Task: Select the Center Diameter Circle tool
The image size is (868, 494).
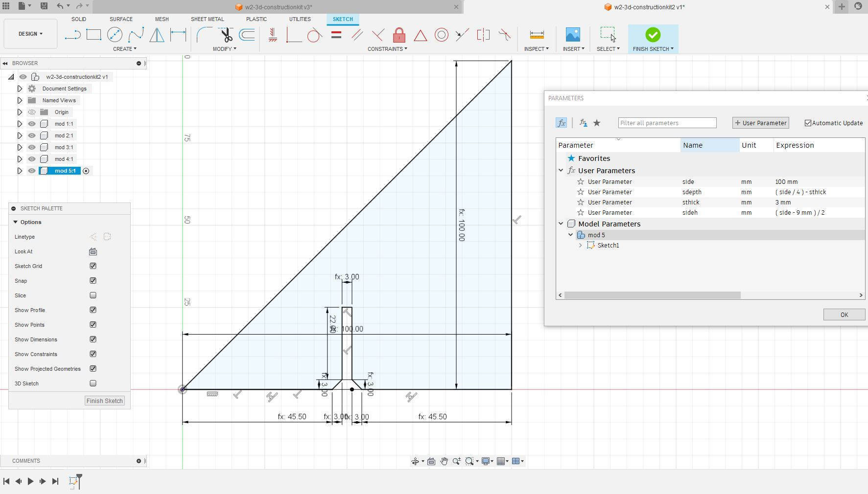Action: click(x=115, y=35)
